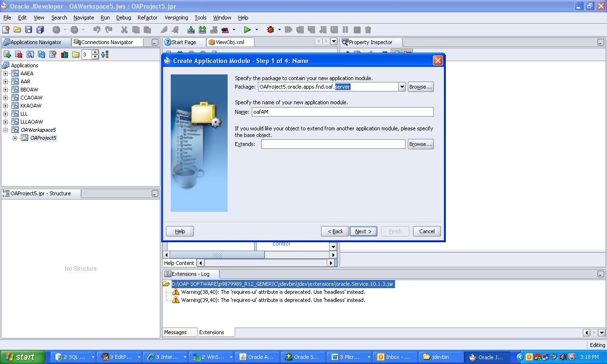Click the Make project icon
The image size is (607, 364).
pos(191,29)
